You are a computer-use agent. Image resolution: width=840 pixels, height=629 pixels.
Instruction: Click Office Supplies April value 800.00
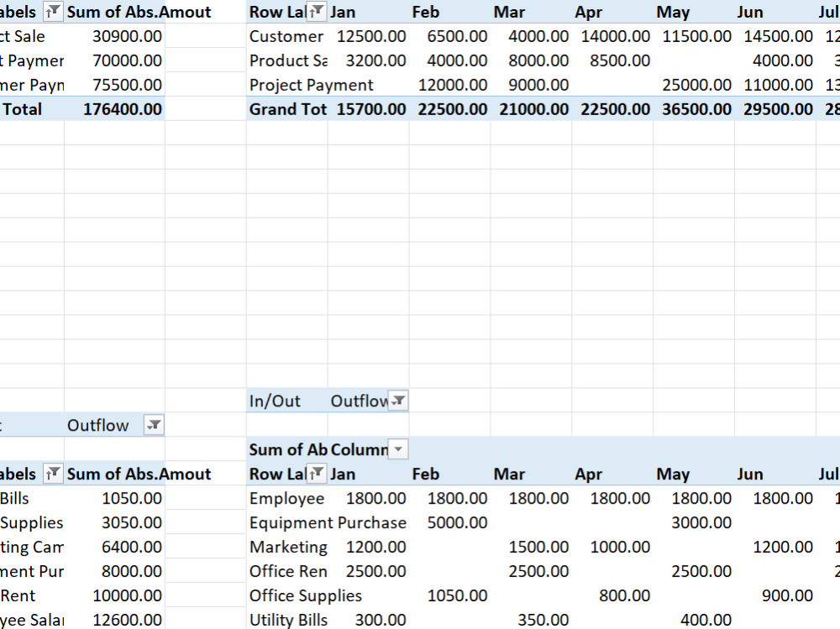(613, 595)
